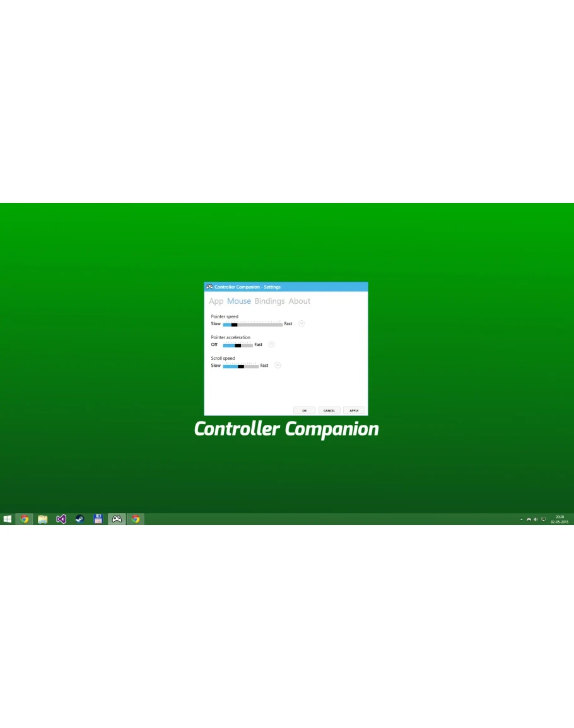Open the taskbar clock showing 20:20
Viewport: 574px width, 728px height.
point(559,519)
